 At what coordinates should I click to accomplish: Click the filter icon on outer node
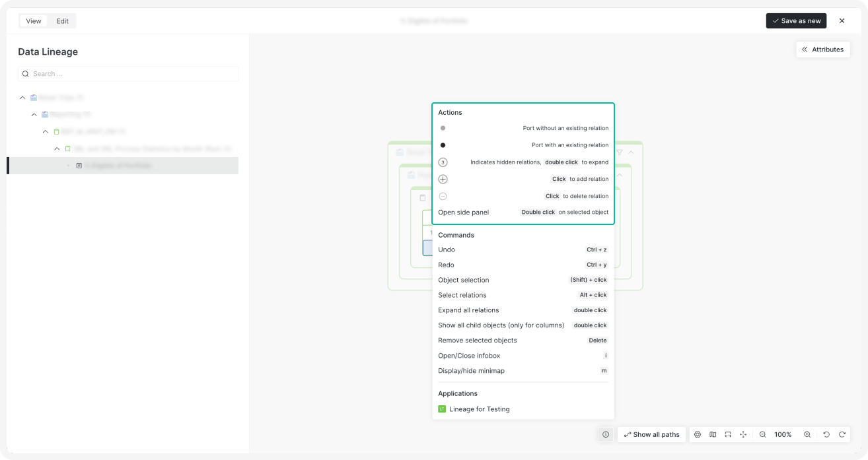pyautogui.click(x=620, y=152)
